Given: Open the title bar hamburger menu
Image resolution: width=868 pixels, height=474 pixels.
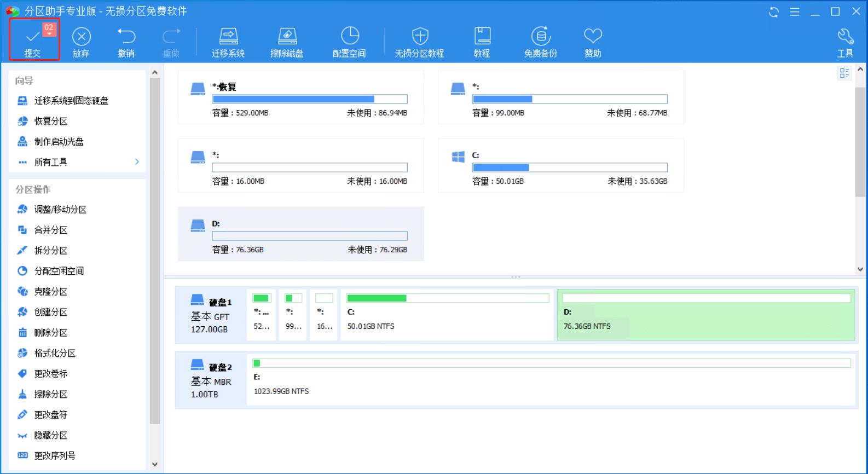Looking at the screenshot, I should [x=795, y=12].
